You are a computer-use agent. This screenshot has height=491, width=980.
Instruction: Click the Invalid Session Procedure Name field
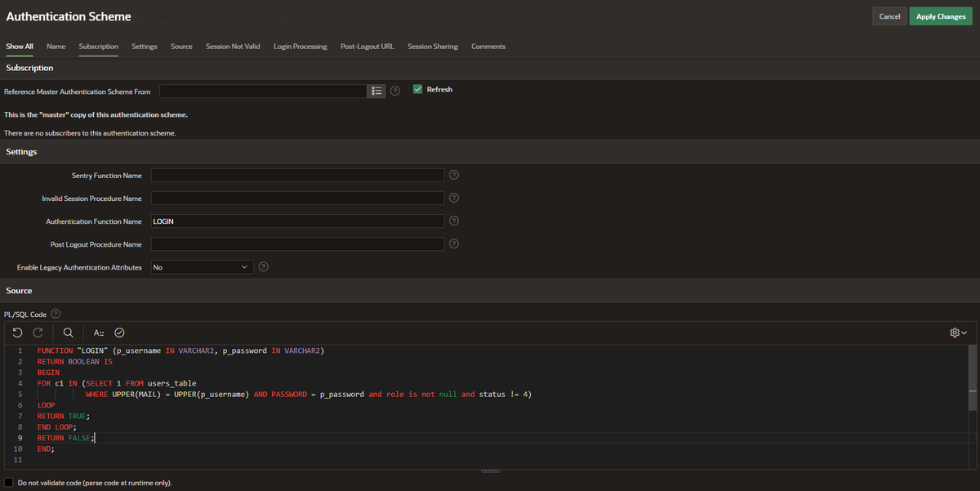[297, 199]
